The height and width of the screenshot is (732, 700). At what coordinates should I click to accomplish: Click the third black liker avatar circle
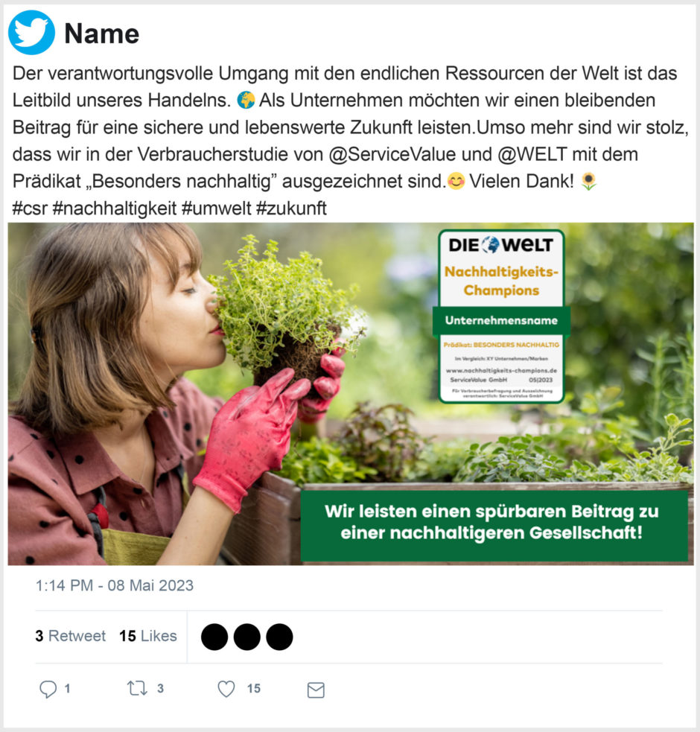click(279, 637)
